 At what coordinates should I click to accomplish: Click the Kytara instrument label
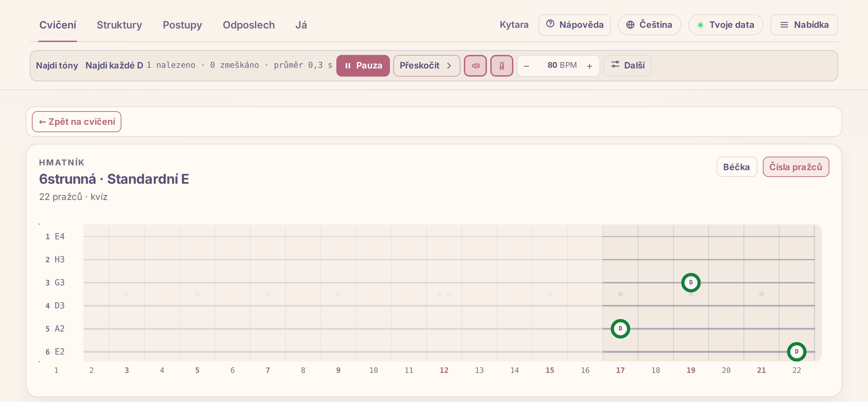pyautogui.click(x=514, y=25)
